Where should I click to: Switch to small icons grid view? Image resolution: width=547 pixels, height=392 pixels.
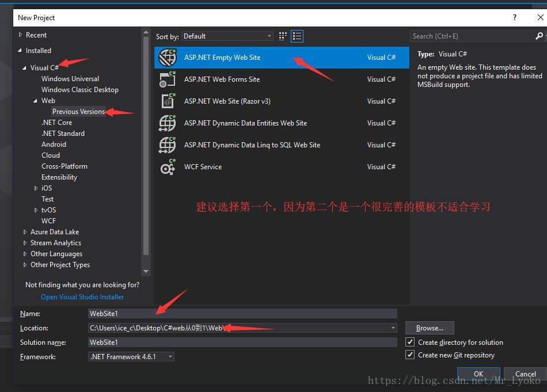coord(283,36)
